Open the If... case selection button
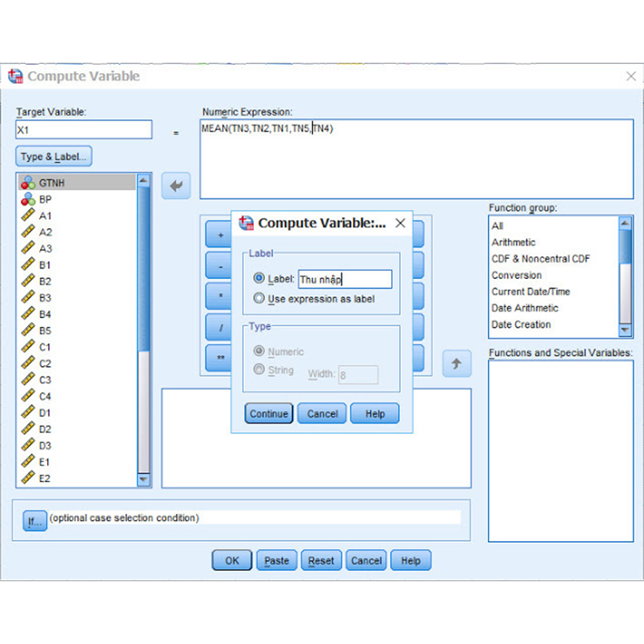The width and height of the screenshot is (644, 644). click(35, 521)
